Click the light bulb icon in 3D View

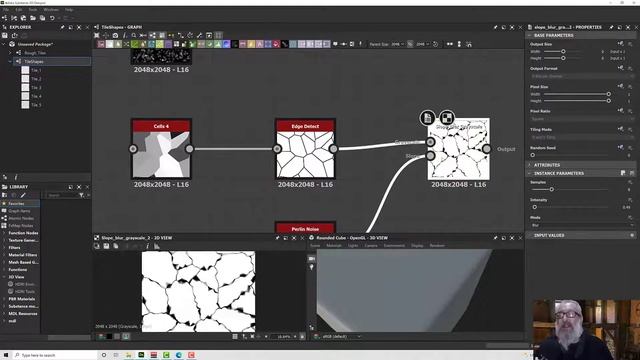click(311, 267)
